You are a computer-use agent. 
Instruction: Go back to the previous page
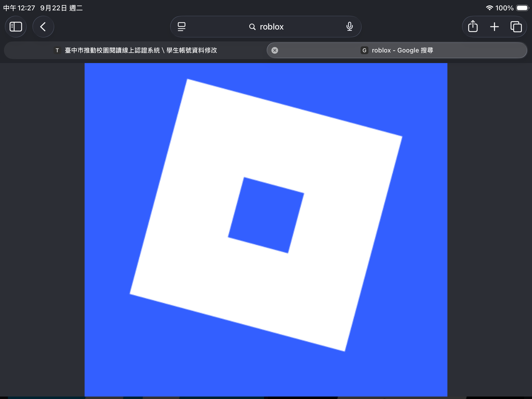43,27
